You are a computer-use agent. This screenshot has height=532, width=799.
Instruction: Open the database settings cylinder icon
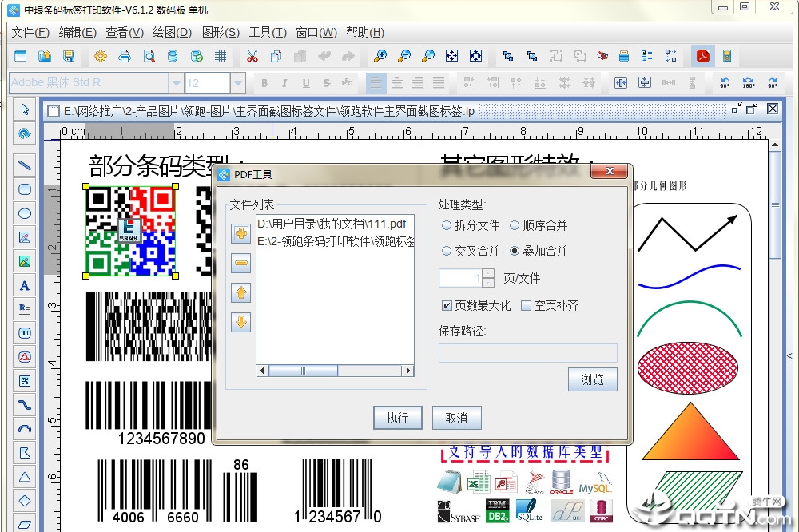pyautogui.click(x=173, y=56)
